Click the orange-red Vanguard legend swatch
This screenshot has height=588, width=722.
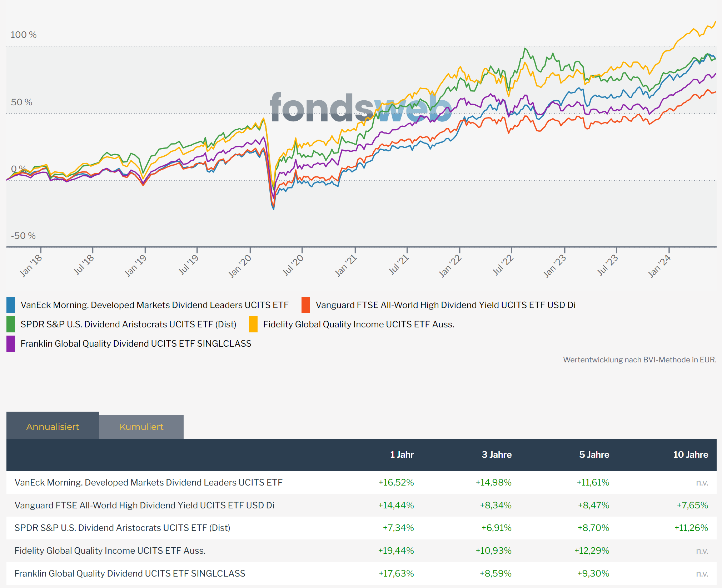(x=306, y=305)
